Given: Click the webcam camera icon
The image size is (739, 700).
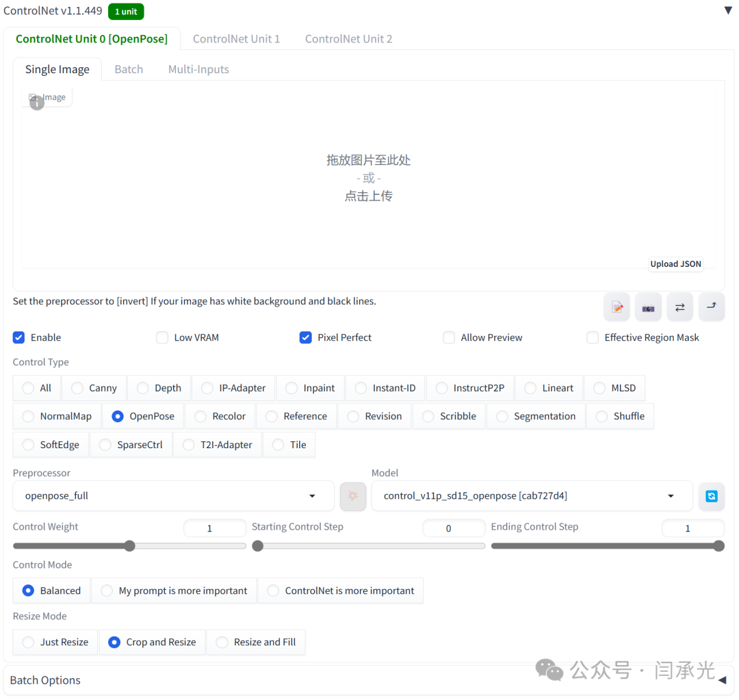Looking at the screenshot, I should (x=648, y=307).
